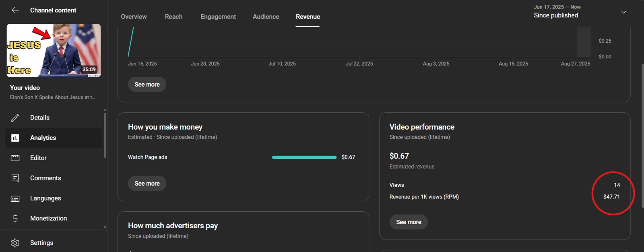
Task: Open Settings in the sidebar
Action: coord(54,243)
